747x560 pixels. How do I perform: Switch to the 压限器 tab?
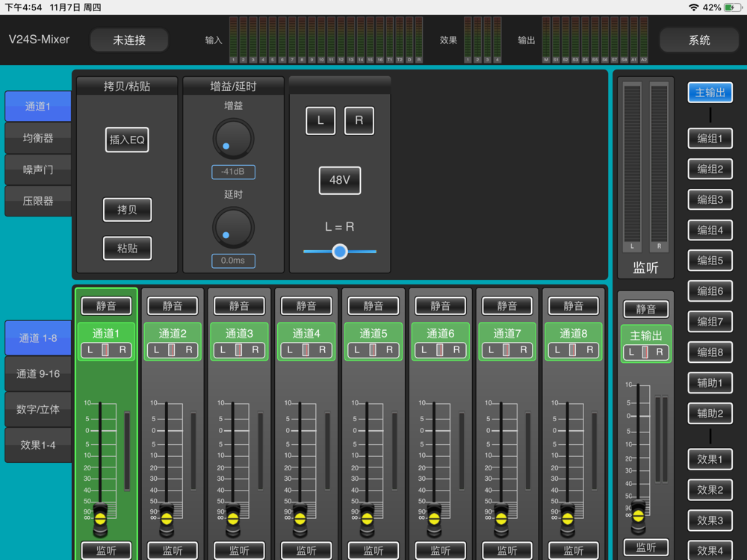coord(38,201)
